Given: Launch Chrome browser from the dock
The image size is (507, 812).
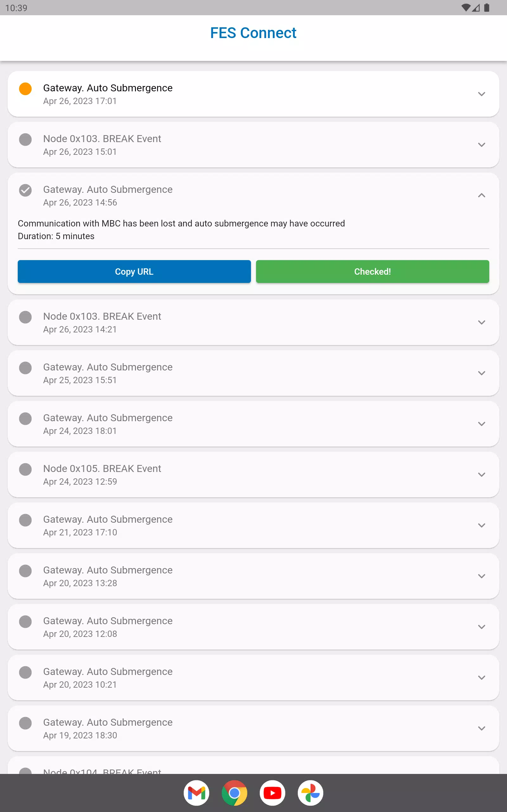Looking at the screenshot, I should pos(234,793).
